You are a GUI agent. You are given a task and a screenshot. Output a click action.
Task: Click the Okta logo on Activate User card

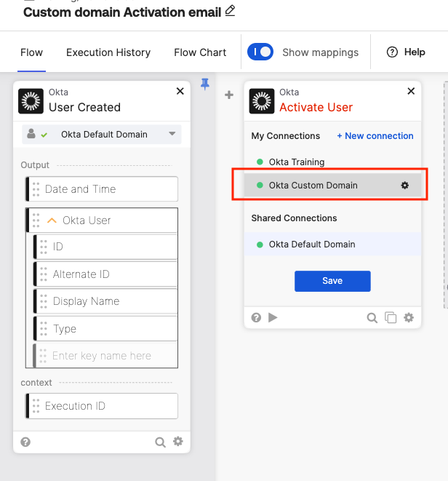tap(262, 101)
